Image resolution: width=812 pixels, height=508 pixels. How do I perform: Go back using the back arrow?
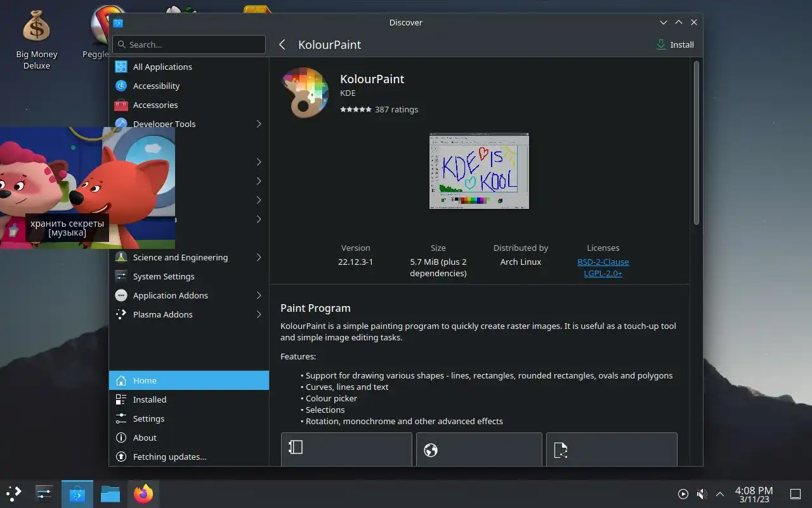click(x=282, y=44)
